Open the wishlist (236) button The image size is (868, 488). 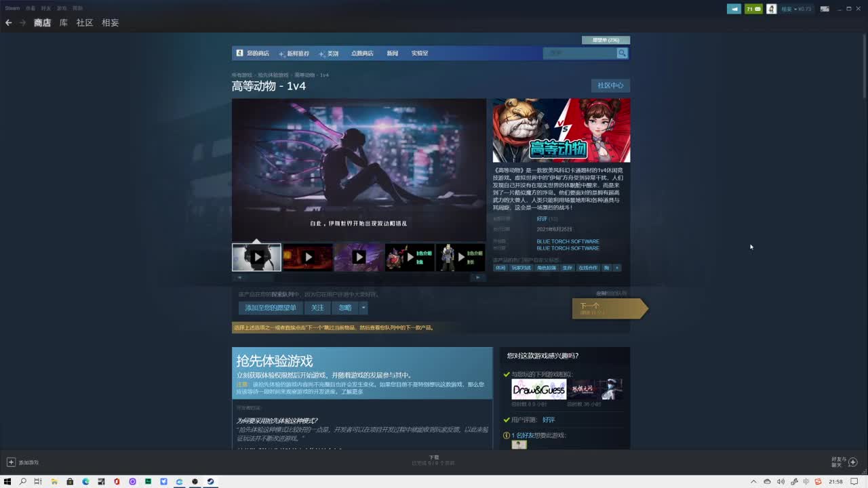(606, 40)
